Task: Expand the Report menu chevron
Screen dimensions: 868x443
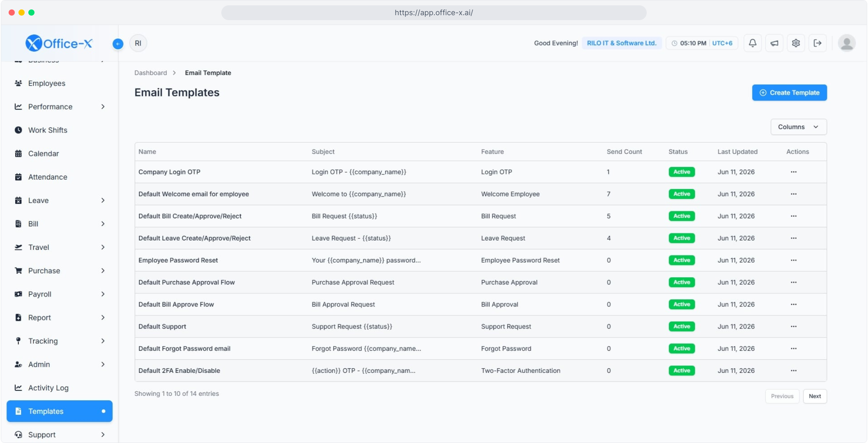Action: pyautogui.click(x=103, y=317)
